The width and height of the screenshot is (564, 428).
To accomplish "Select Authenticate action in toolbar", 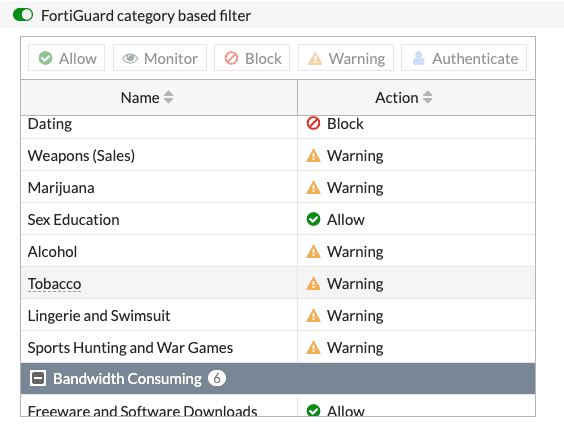I will [x=464, y=58].
